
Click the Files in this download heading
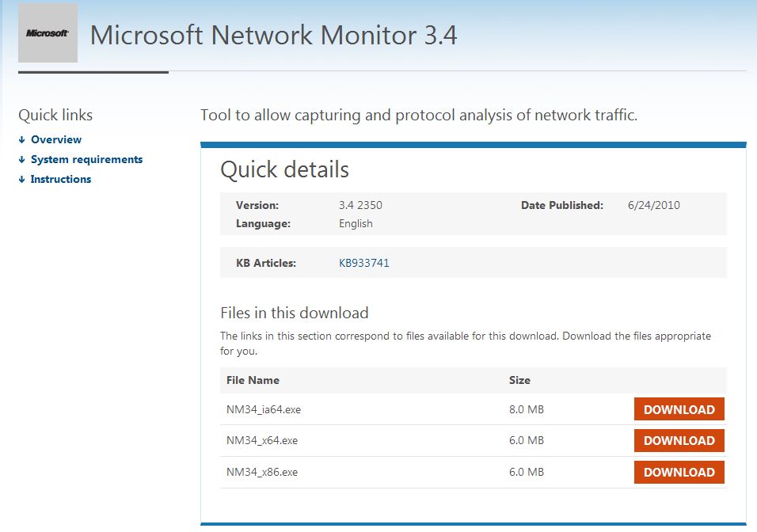pyautogui.click(x=295, y=313)
